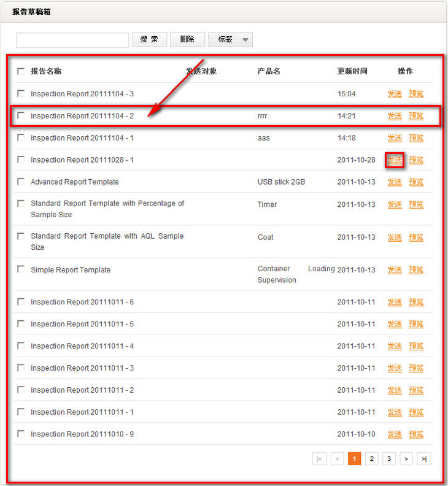Go to page 2
This screenshot has height=486, width=448.
(371, 459)
